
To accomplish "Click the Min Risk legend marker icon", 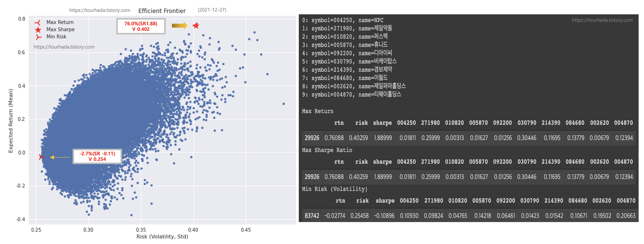I will (x=38, y=37).
